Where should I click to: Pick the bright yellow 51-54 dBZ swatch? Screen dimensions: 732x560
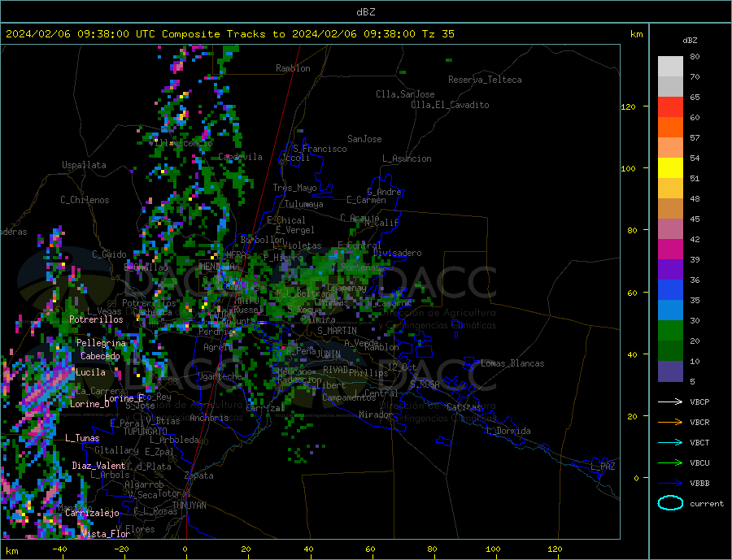tap(670, 168)
